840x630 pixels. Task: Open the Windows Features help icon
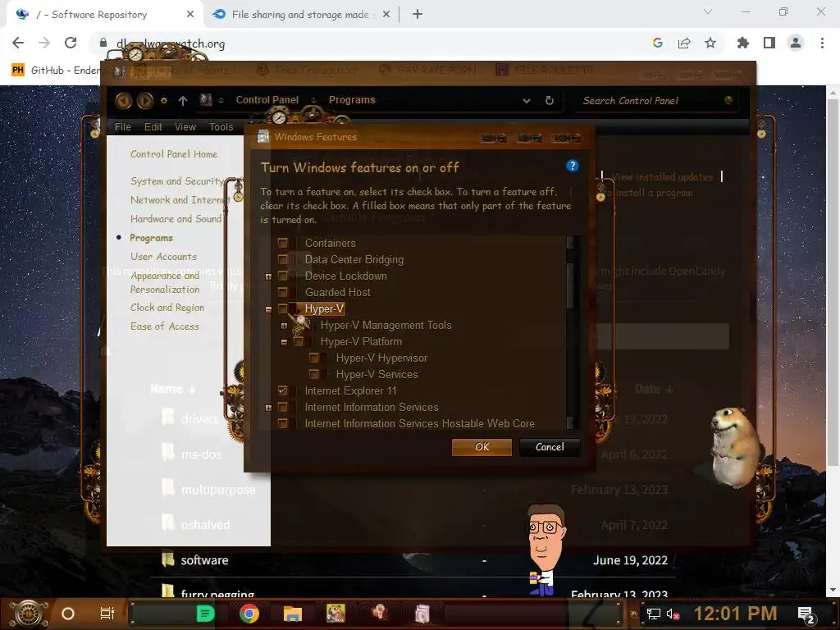click(572, 166)
